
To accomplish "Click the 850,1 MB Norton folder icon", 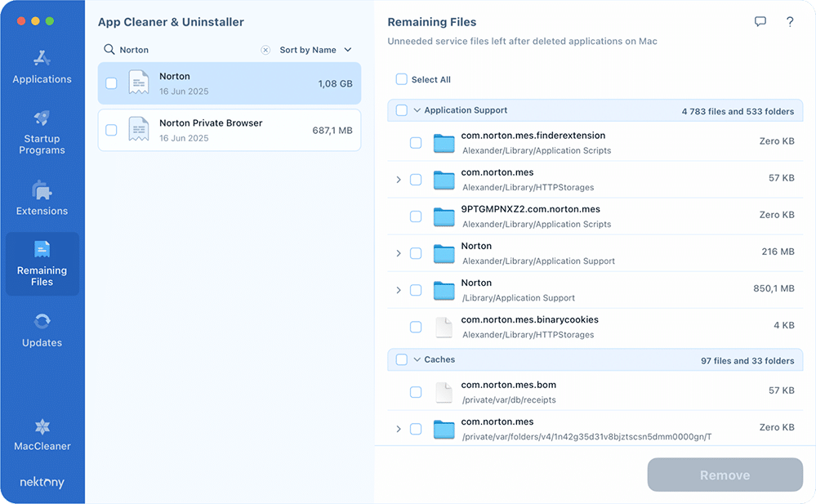I will click(x=444, y=290).
